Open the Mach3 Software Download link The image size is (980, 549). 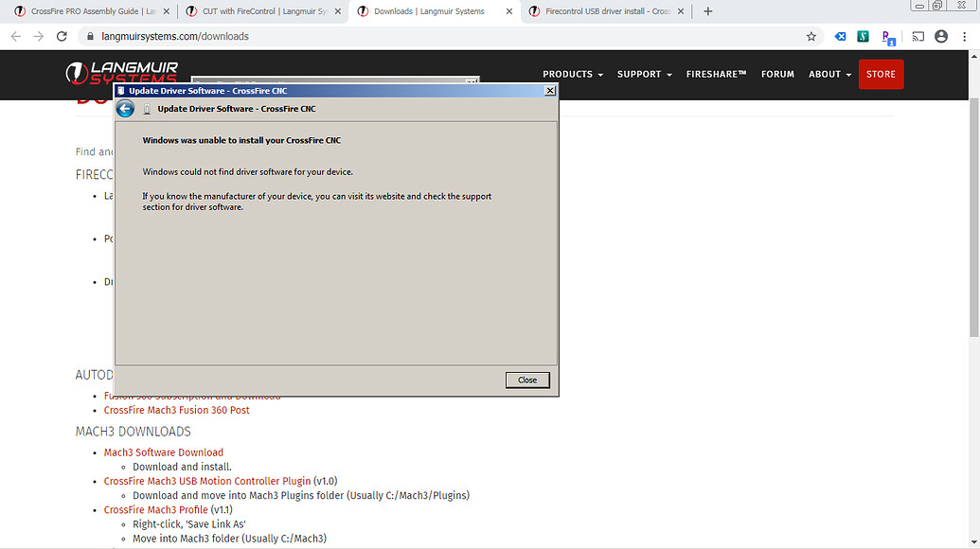click(x=163, y=452)
